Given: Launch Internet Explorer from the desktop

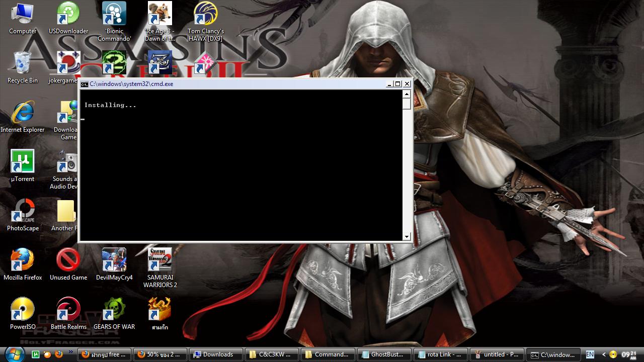Looking at the screenshot, I should click(23, 117).
